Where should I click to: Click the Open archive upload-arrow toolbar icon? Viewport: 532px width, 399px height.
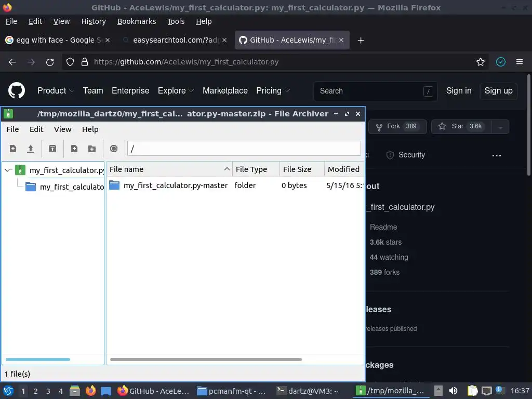[x=31, y=149]
